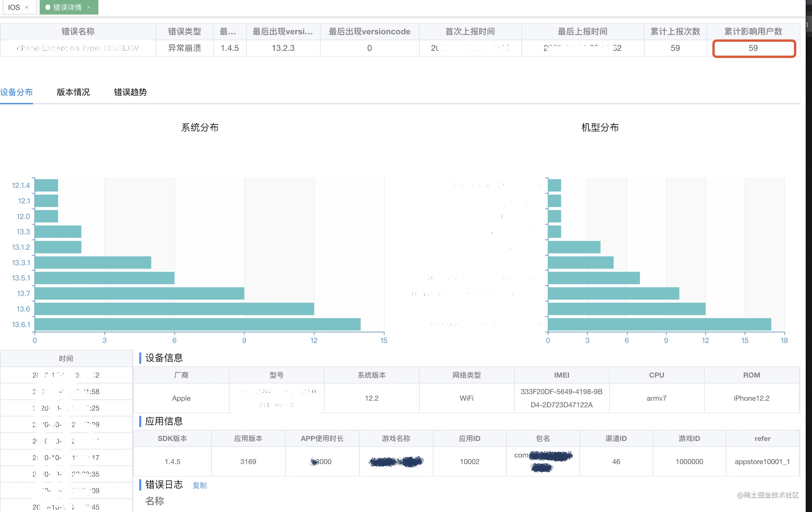Click the 累计上报次数 column header
The width and height of the screenshot is (812, 512).
675,31
